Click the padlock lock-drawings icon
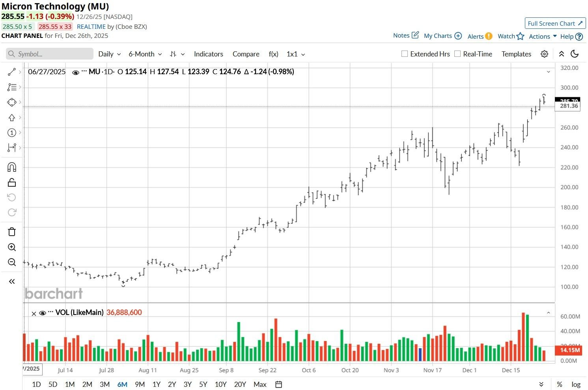The image size is (588, 390). (x=12, y=182)
